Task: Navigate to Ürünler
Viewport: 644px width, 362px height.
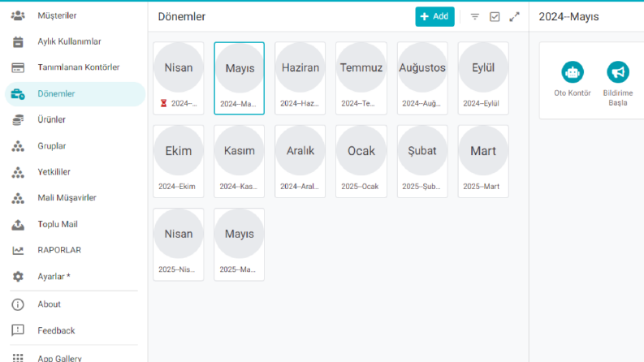Action: pyautogui.click(x=52, y=120)
